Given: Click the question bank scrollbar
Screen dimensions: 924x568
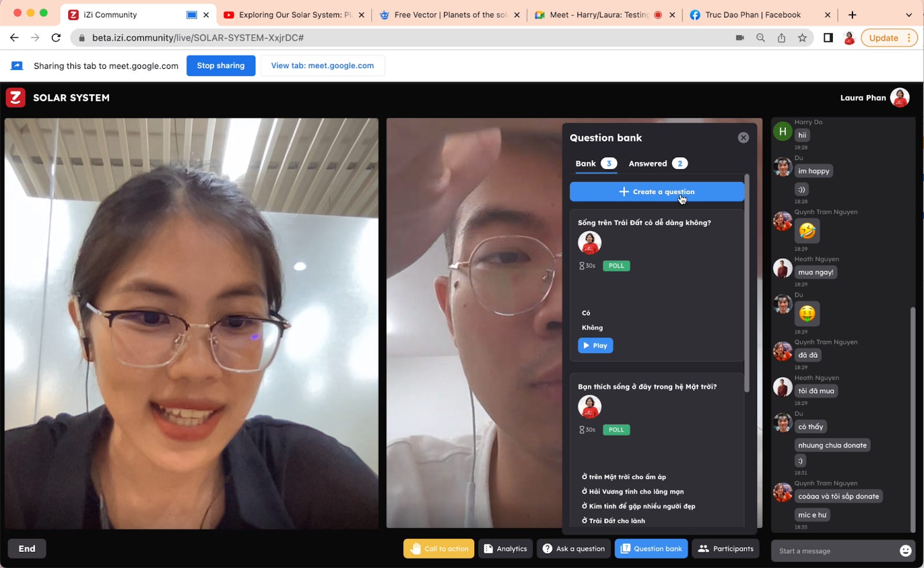Looking at the screenshot, I should [747, 283].
